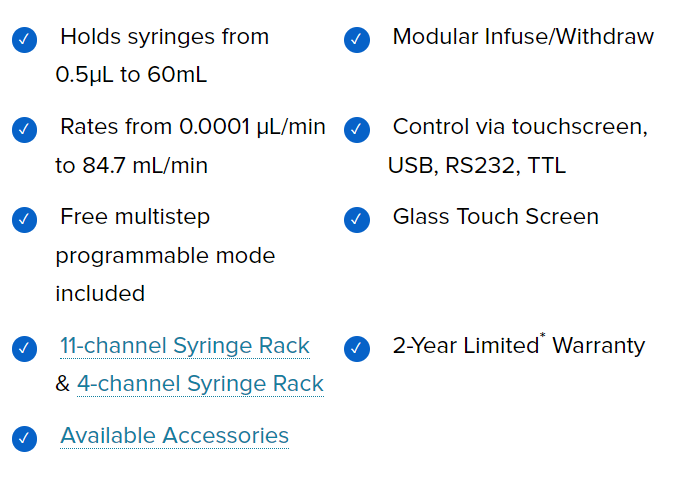691x478 pixels.
Task: Click checkmark icon beside 2-Year Limited Warranty
Action: (x=357, y=349)
